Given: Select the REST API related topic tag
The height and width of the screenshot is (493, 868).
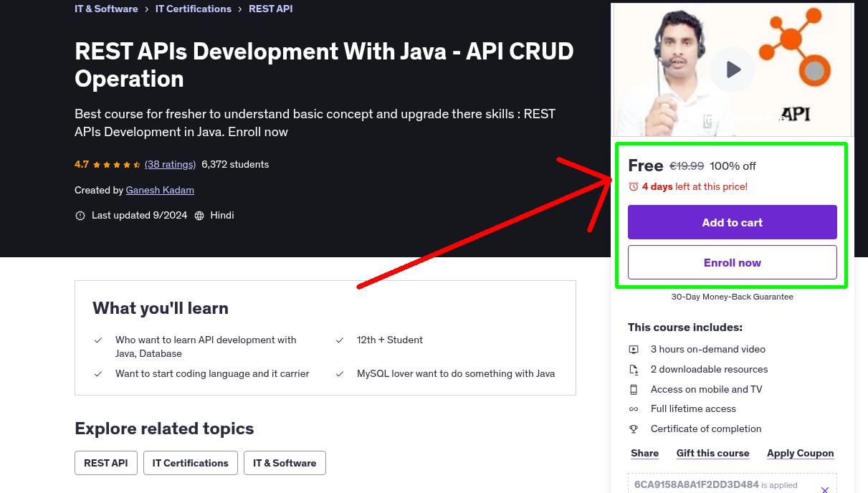Looking at the screenshot, I should coord(105,463).
